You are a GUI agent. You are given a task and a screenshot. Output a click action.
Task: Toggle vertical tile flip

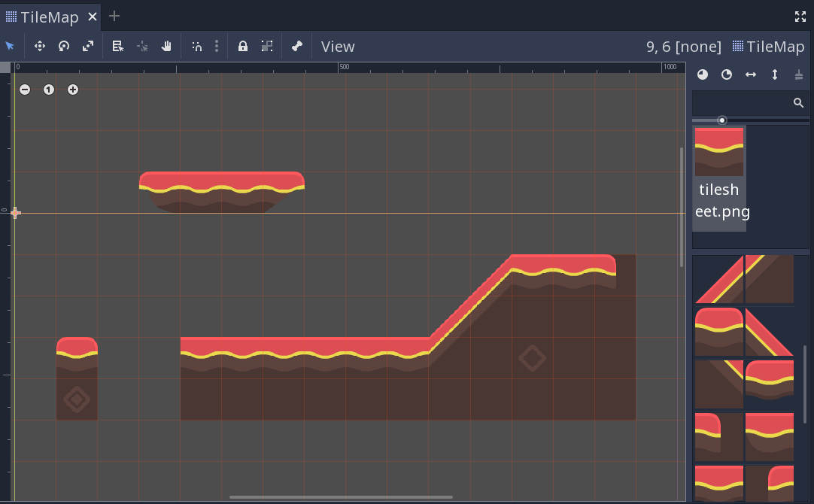(775, 74)
